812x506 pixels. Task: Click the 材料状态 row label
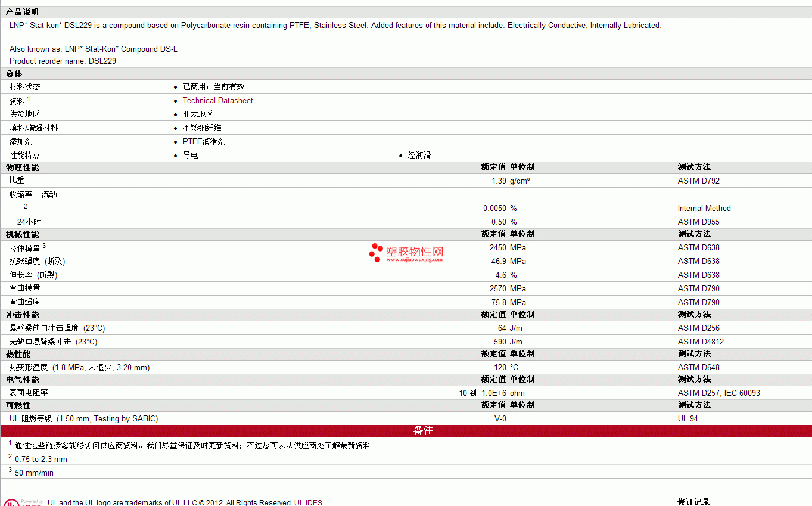point(25,87)
